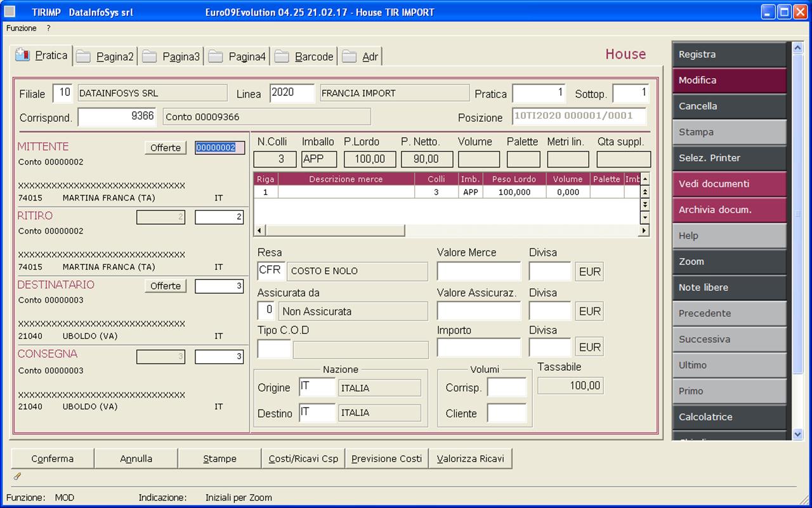Screen dimensions: 812x508
Task: Open the Zoom sidebar function
Action: pos(730,262)
